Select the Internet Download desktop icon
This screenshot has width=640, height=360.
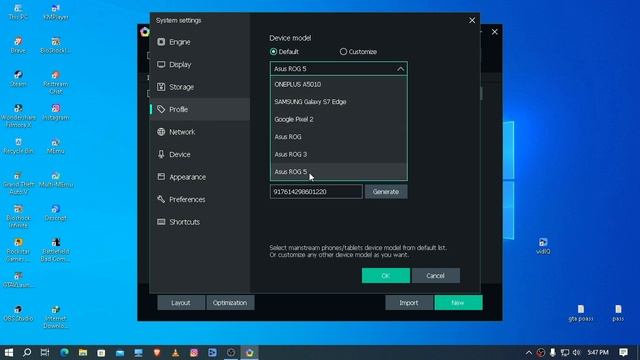pyautogui.click(x=56, y=316)
